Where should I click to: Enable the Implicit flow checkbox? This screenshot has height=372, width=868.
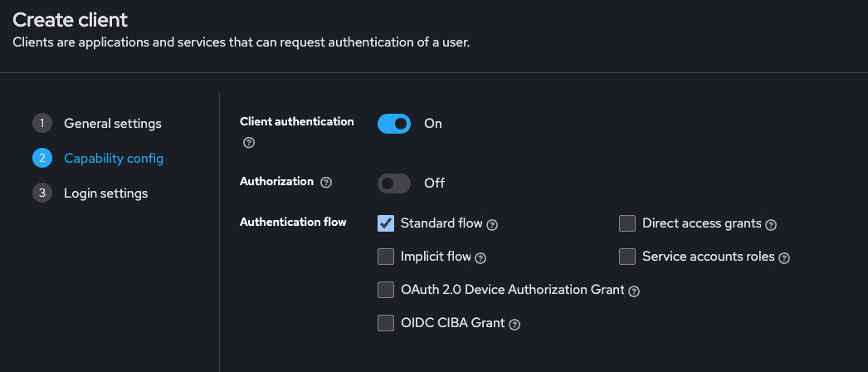click(386, 257)
